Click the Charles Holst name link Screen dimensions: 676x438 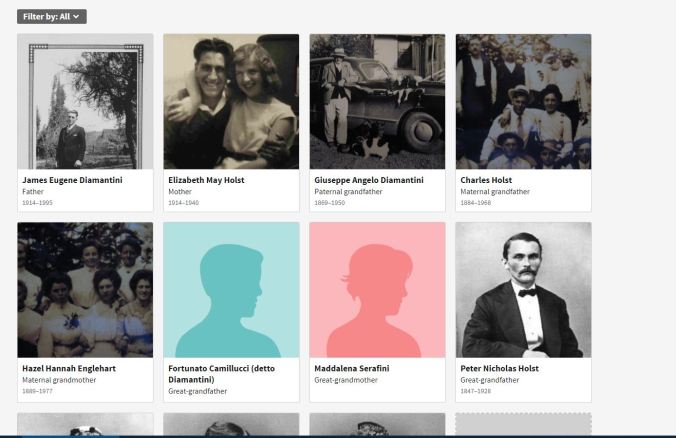[485, 180]
